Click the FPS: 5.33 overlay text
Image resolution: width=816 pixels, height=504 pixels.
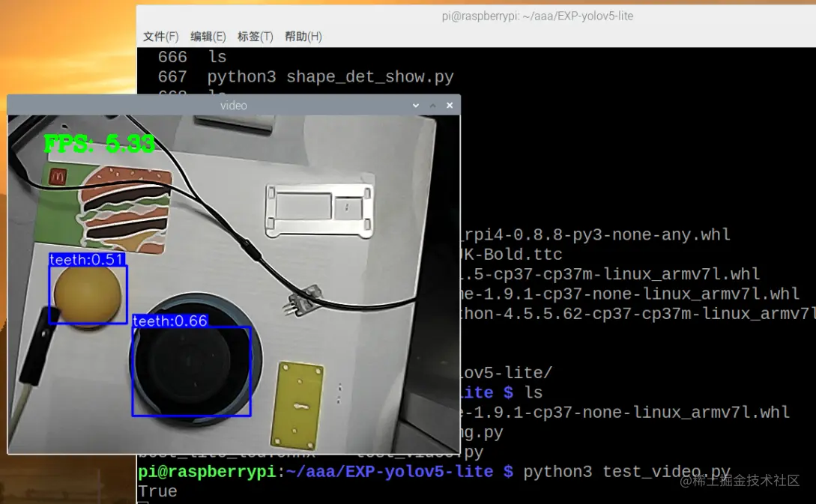click(99, 144)
